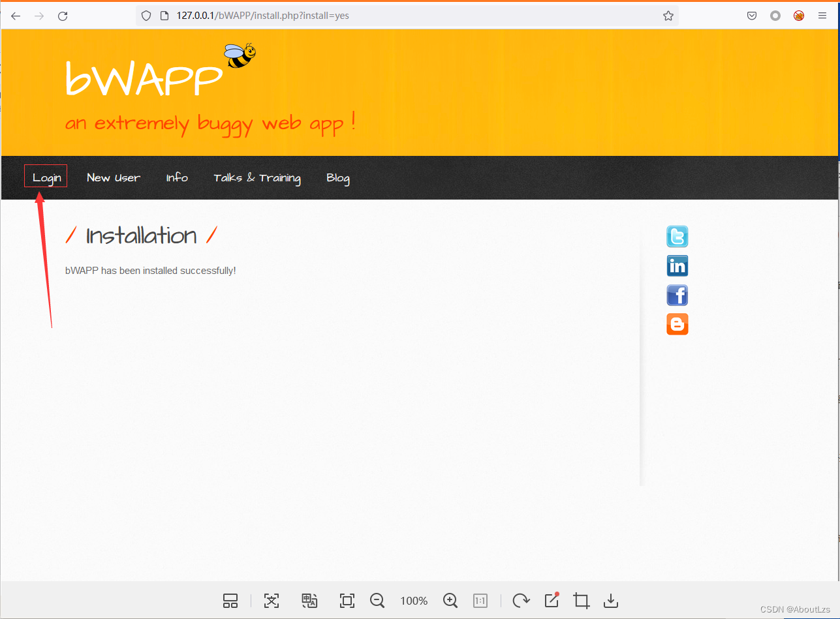Reload the page with refresh icon
This screenshot has height=619, width=840.
63,16
